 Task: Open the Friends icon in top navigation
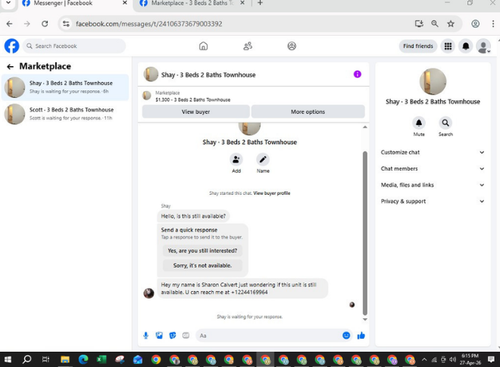248,46
